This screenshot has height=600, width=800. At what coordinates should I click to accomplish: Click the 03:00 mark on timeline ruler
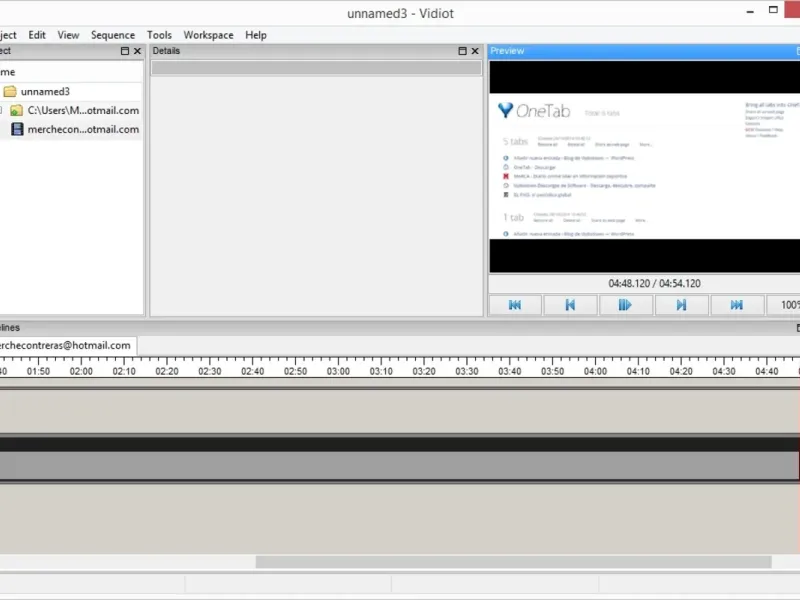pos(338,371)
